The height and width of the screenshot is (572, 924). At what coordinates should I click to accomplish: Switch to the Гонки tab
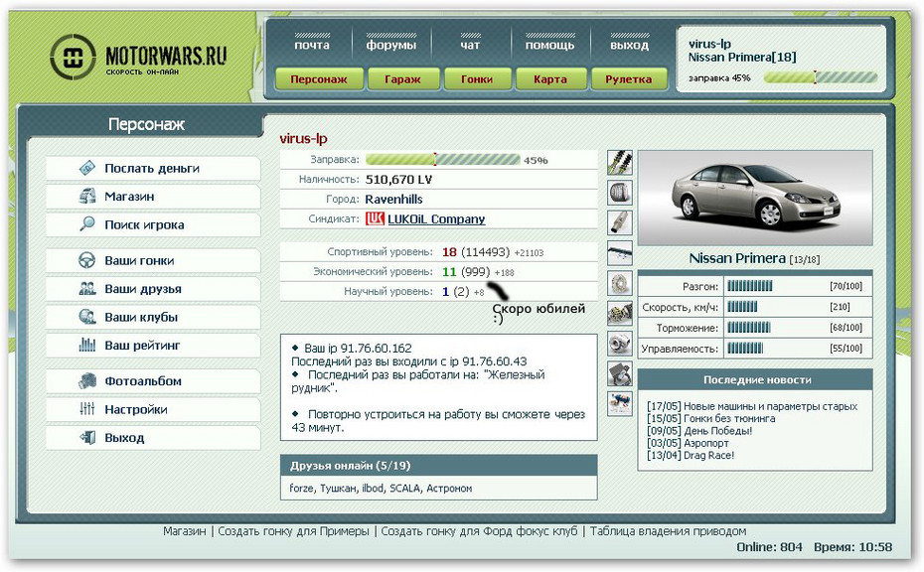pyautogui.click(x=477, y=78)
